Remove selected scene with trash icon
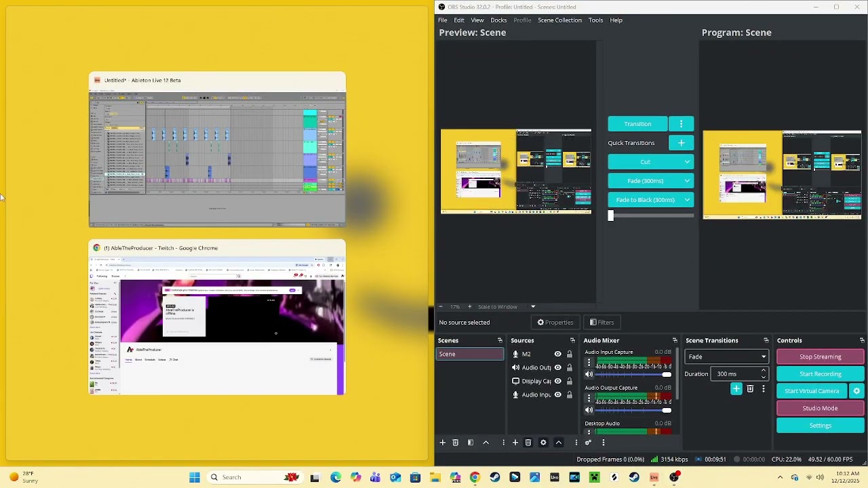 tap(456, 443)
